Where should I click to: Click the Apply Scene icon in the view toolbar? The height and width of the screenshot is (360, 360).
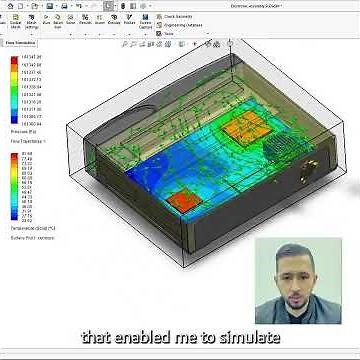tap(217, 44)
